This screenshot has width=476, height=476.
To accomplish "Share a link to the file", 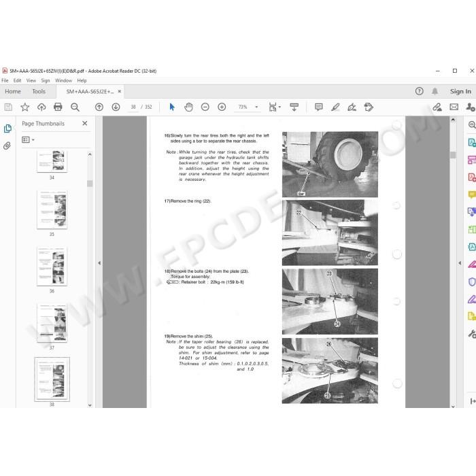I will click(437, 107).
